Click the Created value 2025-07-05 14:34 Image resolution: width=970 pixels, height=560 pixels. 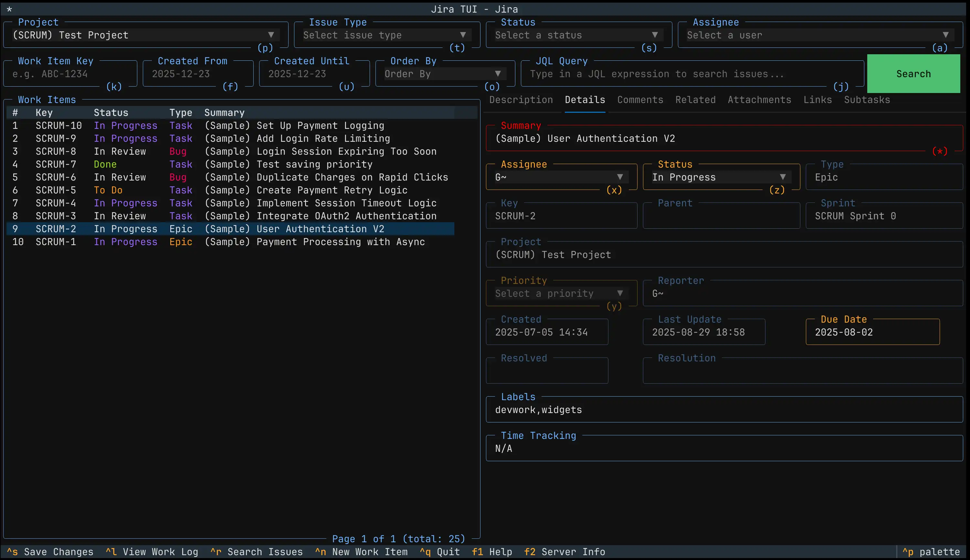click(541, 332)
